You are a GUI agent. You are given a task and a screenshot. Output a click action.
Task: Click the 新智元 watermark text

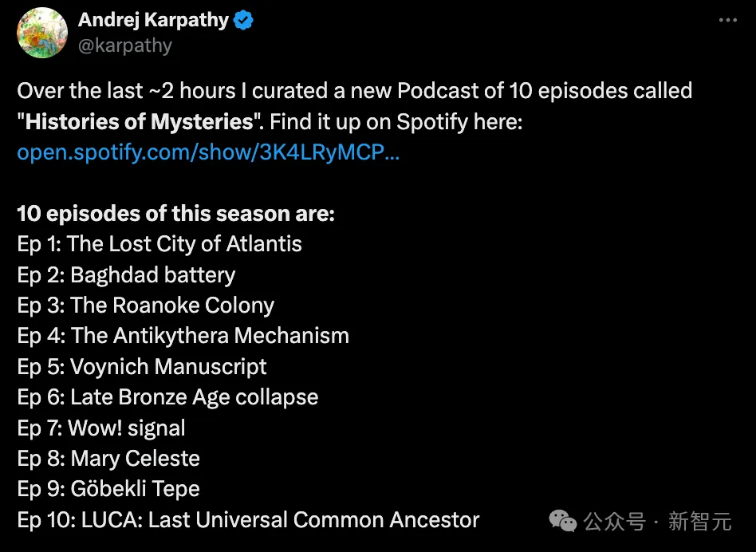coord(700,522)
